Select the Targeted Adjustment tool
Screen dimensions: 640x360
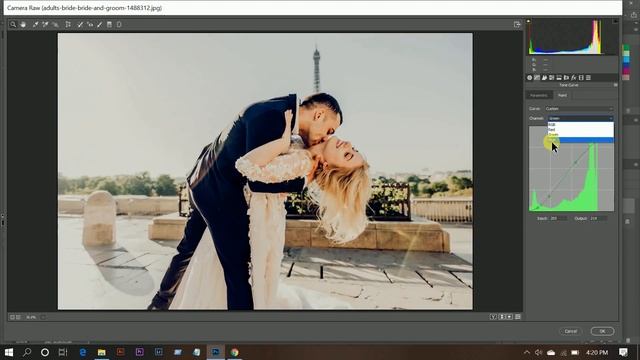(56, 24)
